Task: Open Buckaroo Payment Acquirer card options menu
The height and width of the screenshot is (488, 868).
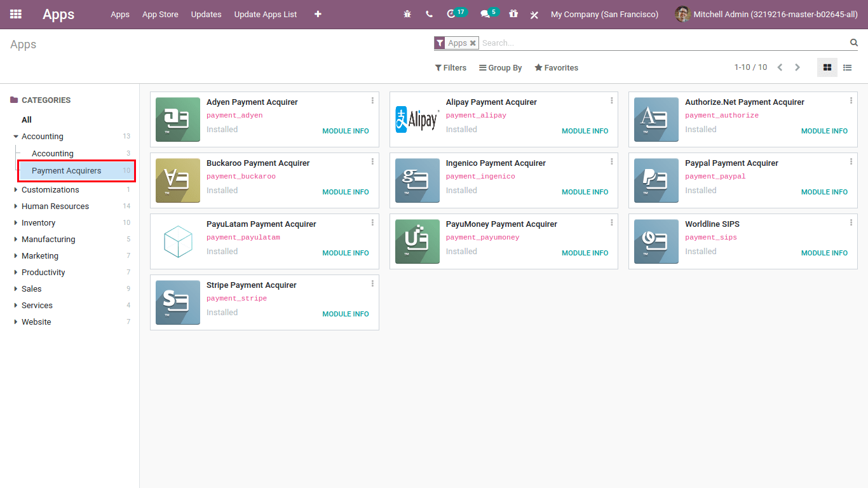Action: pos(372,161)
